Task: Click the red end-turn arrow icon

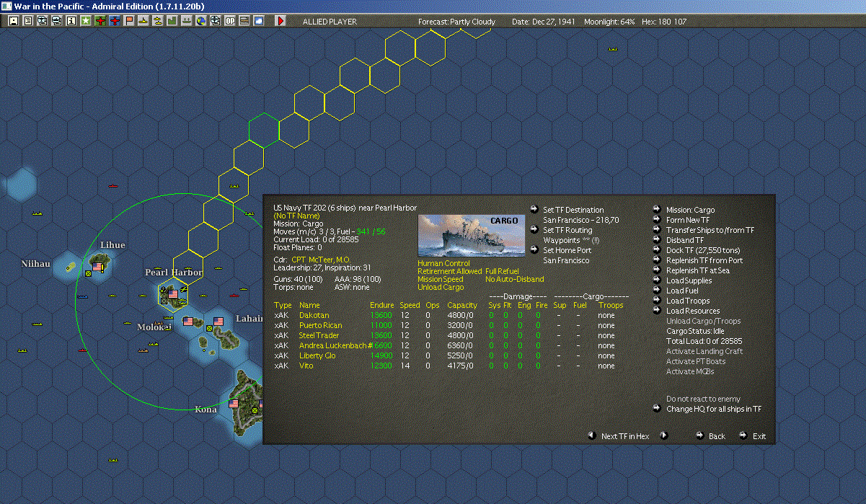Action: (280, 21)
